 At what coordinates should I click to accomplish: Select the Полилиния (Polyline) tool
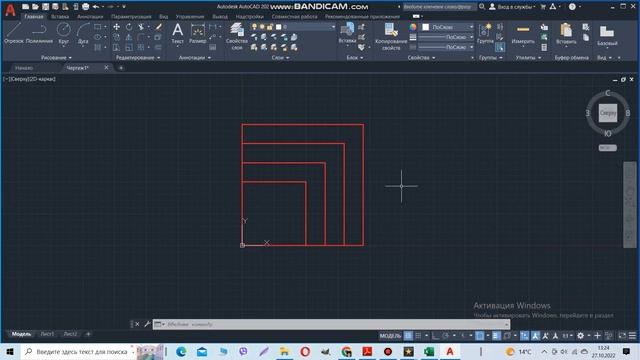[39, 33]
